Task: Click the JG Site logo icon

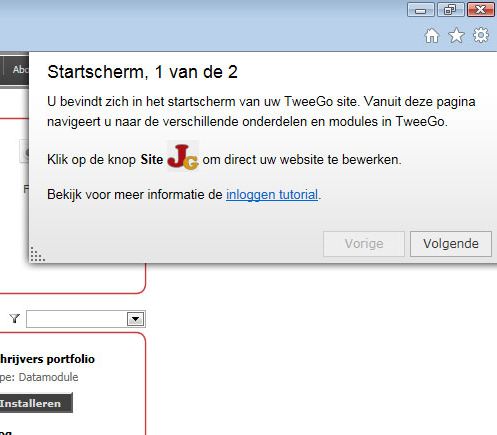Action: pyautogui.click(x=183, y=157)
